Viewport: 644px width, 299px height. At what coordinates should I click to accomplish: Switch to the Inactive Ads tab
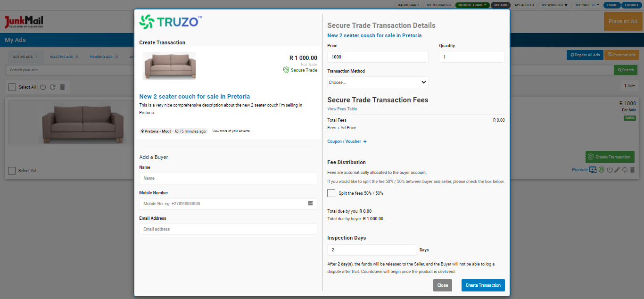(x=63, y=56)
